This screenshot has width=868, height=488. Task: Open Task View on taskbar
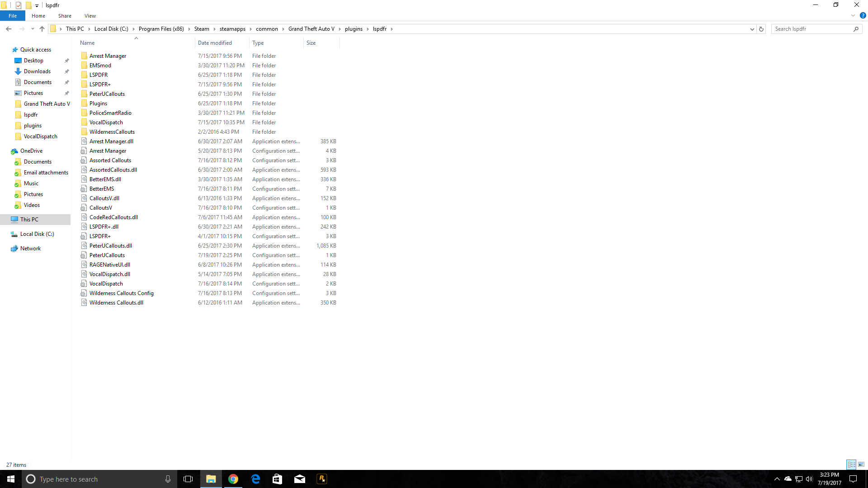click(x=188, y=479)
